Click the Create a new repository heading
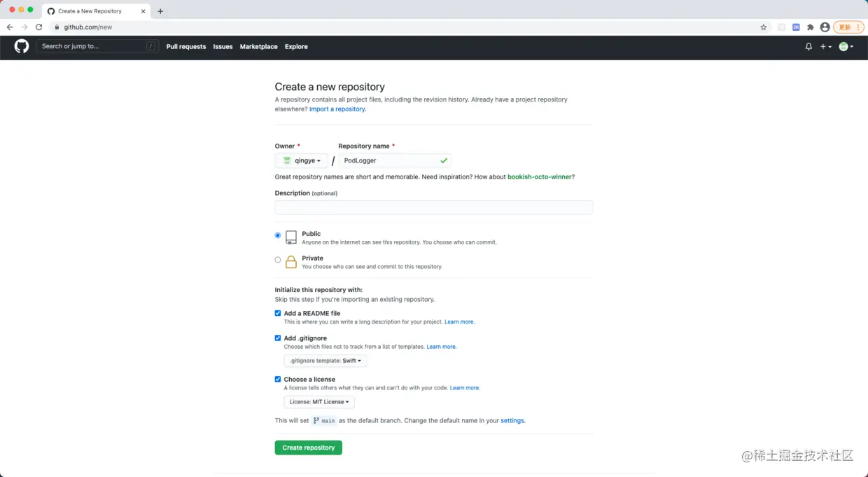Image resolution: width=868 pixels, height=477 pixels. [330, 87]
